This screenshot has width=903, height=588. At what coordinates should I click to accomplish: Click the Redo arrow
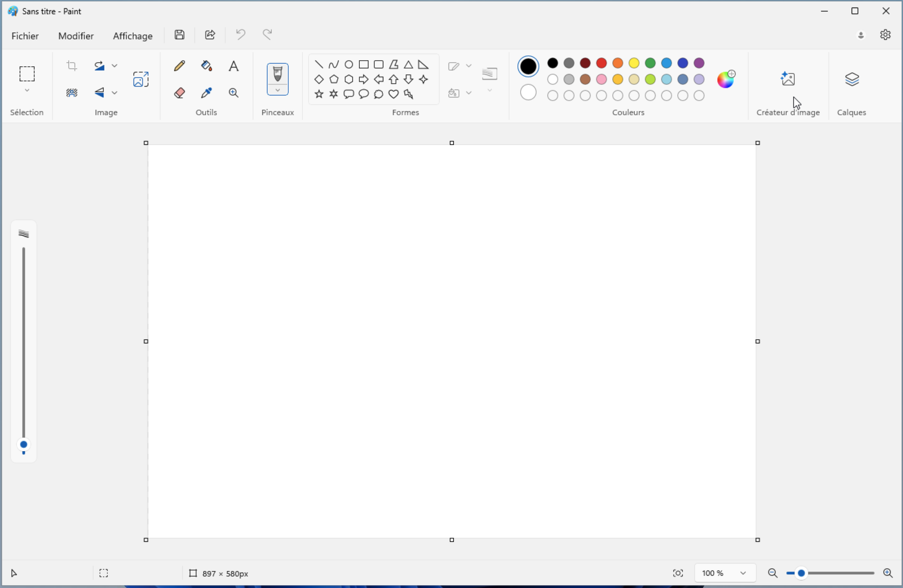pyautogui.click(x=267, y=34)
